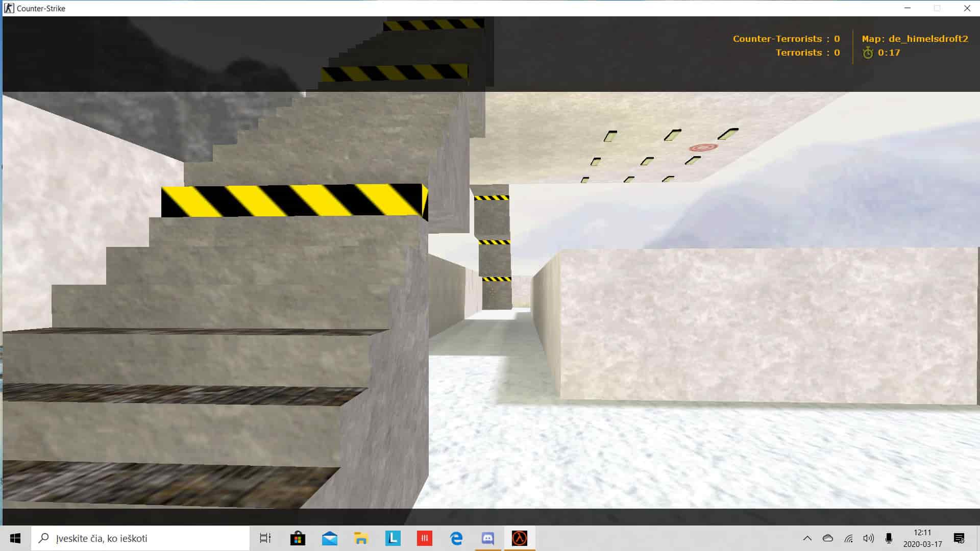Click the round timer stopwatch icon
This screenshot has height=551, width=980.
(868, 53)
